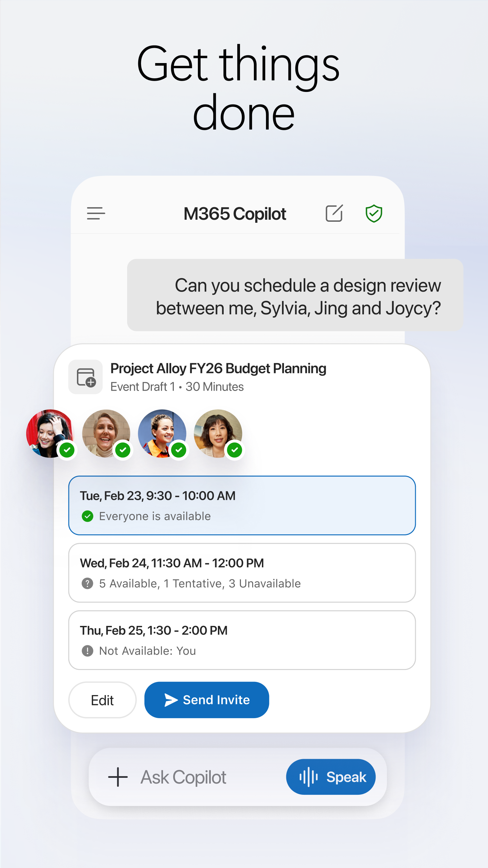This screenshot has height=868, width=488.
Task: Start voice input with Speak button
Action: pos(331,777)
